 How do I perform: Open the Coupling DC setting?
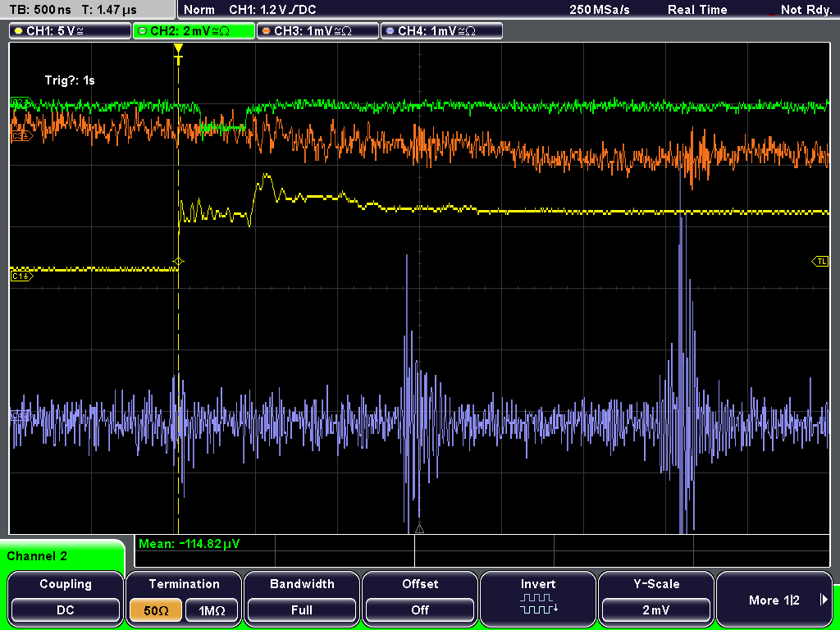66,598
